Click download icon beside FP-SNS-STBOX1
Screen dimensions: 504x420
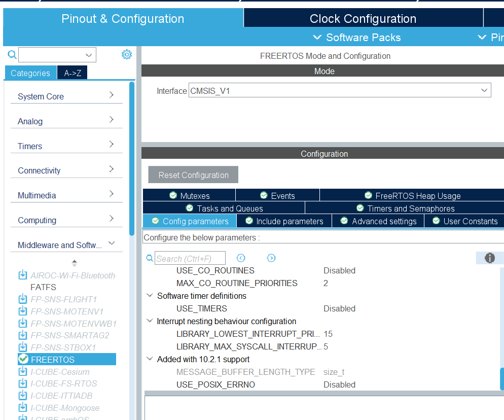click(22, 347)
